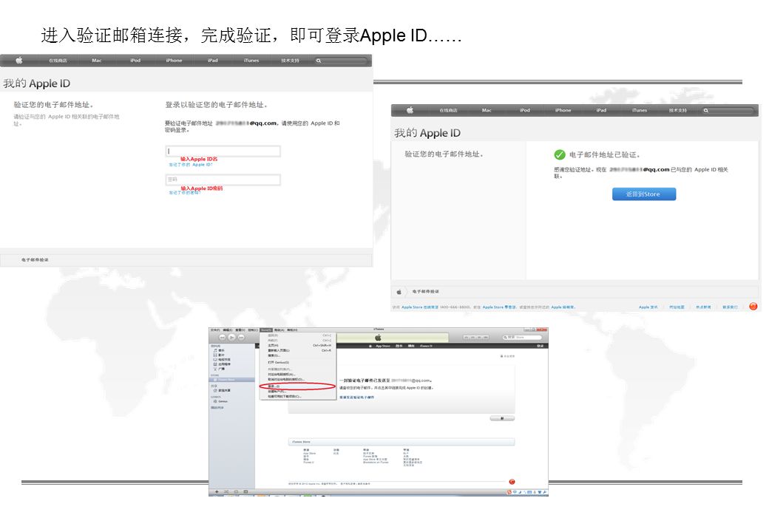Open highlighted Store menu in iTunes menubar
Screen dimensions: 769x532
pos(265,330)
